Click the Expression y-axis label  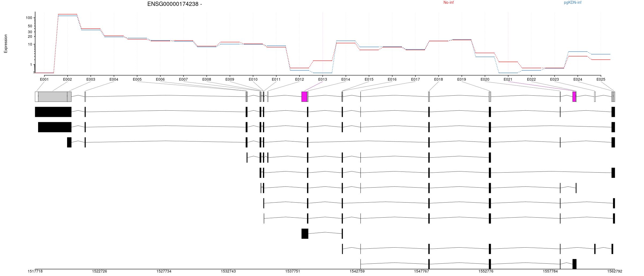tap(6, 44)
